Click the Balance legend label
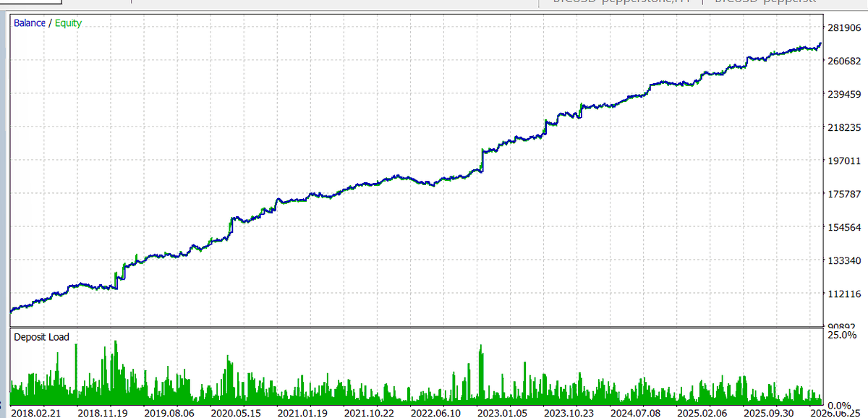 click(x=30, y=23)
